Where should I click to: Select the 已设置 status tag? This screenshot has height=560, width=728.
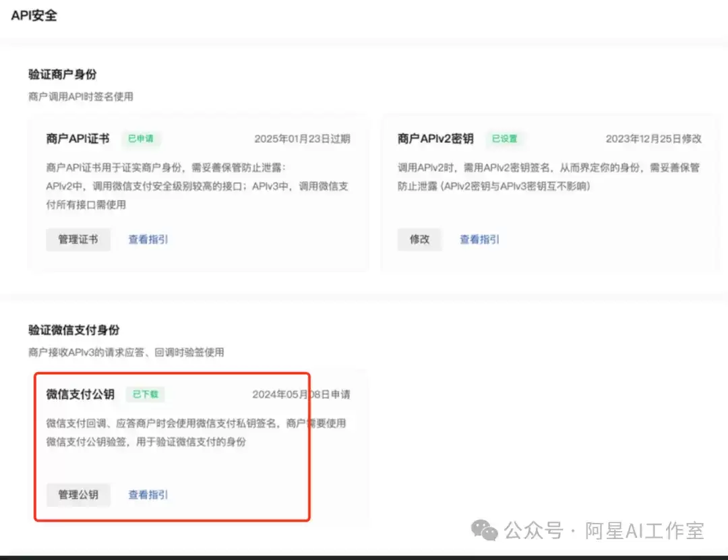click(504, 138)
